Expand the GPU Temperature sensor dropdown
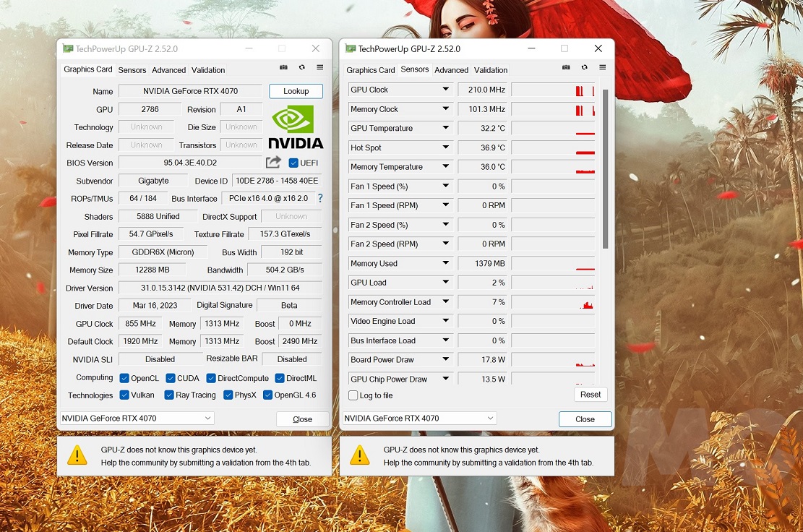The height and width of the screenshot is (532, 803). [446, 129]
